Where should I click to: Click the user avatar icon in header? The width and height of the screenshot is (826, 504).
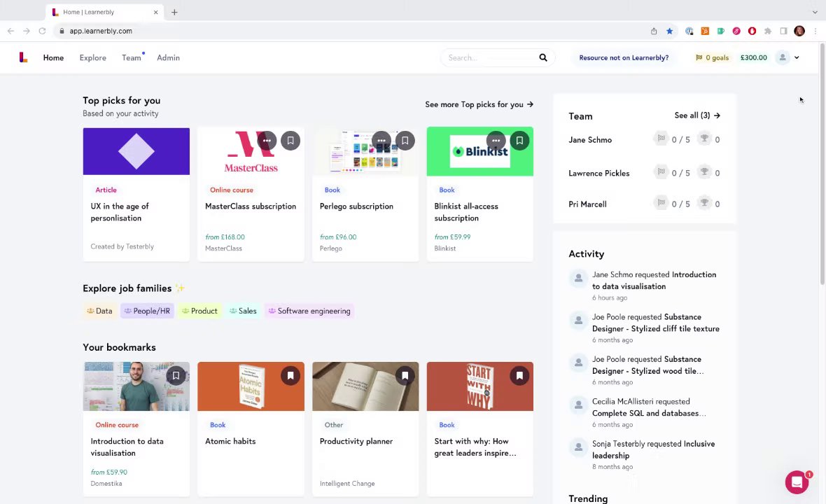click(x=783, y=57)
